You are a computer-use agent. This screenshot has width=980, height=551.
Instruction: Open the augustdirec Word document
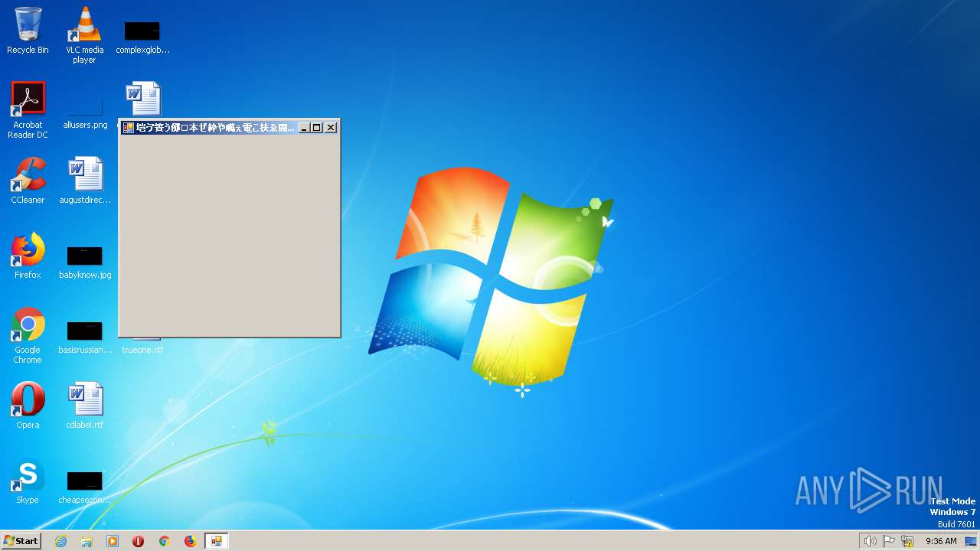(85, 181)
